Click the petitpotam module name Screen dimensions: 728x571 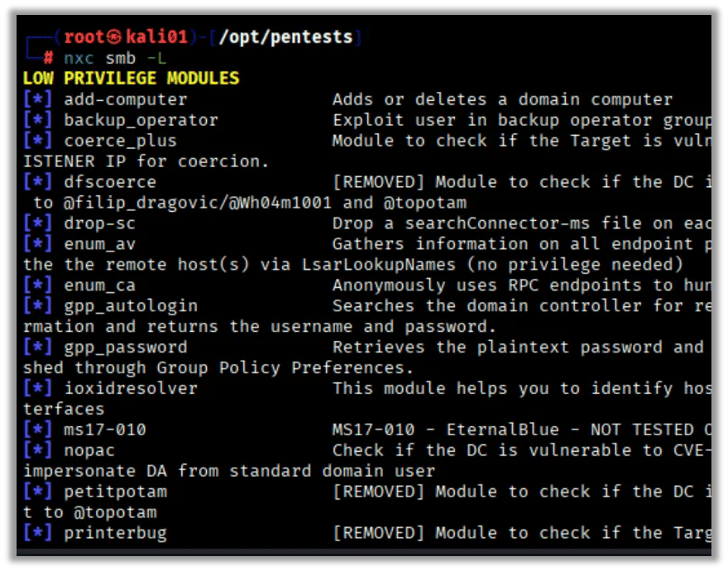click(115, 492)
